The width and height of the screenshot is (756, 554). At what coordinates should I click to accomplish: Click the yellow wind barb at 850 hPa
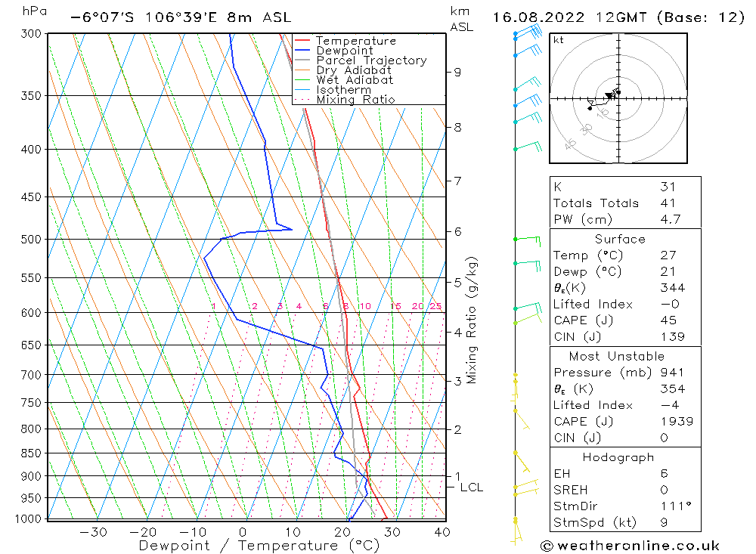pos(522,462)
